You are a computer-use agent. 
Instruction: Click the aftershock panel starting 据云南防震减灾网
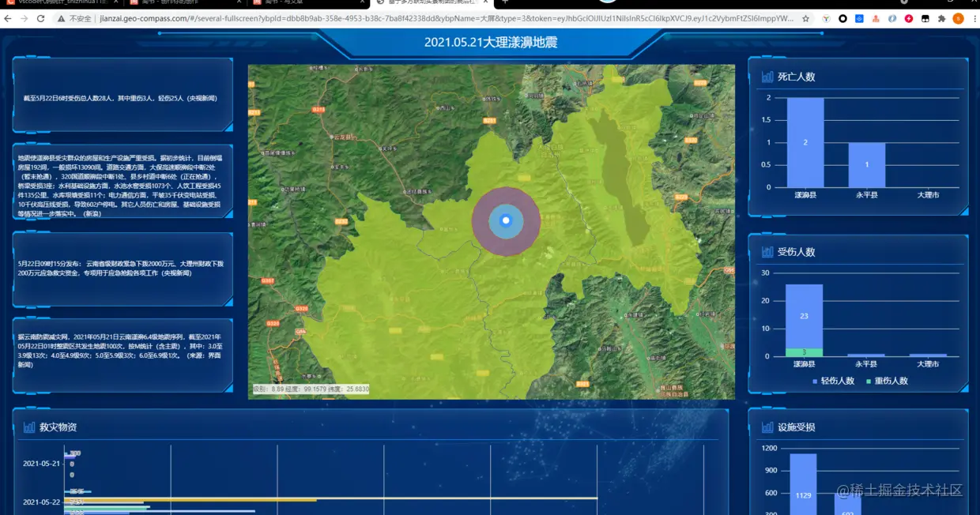tap(122, 355)
